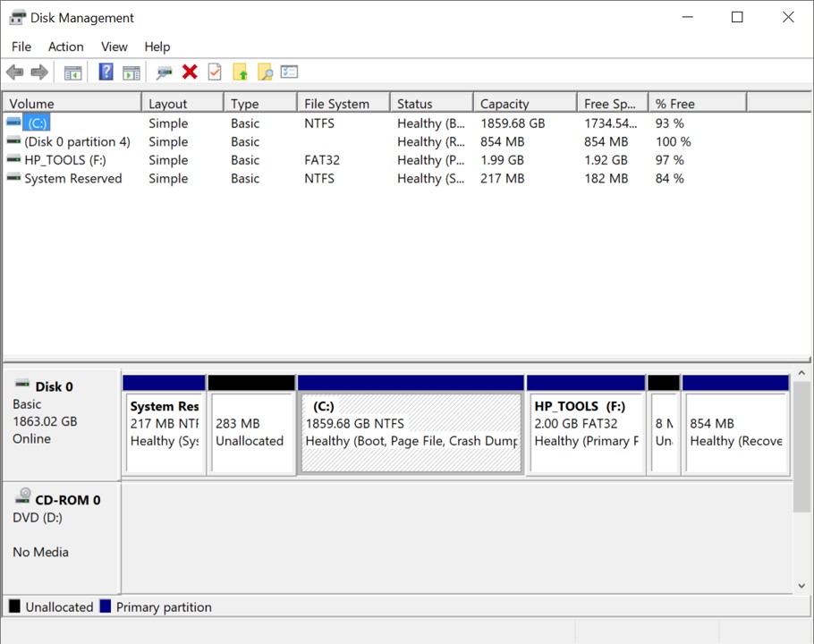The height and width of the screenshot is (644, 814).
Task: Maximize the Disk Management window
Action: coord(737,17)
